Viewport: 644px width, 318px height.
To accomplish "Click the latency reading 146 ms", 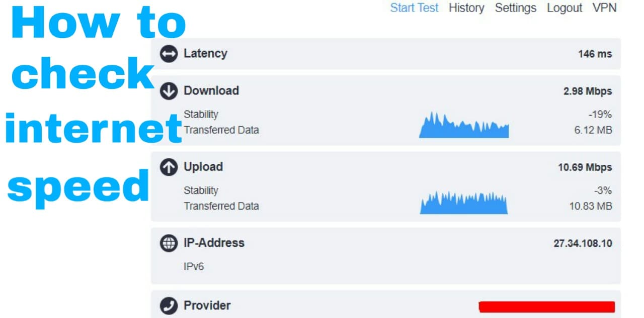I will coord(594,54).
